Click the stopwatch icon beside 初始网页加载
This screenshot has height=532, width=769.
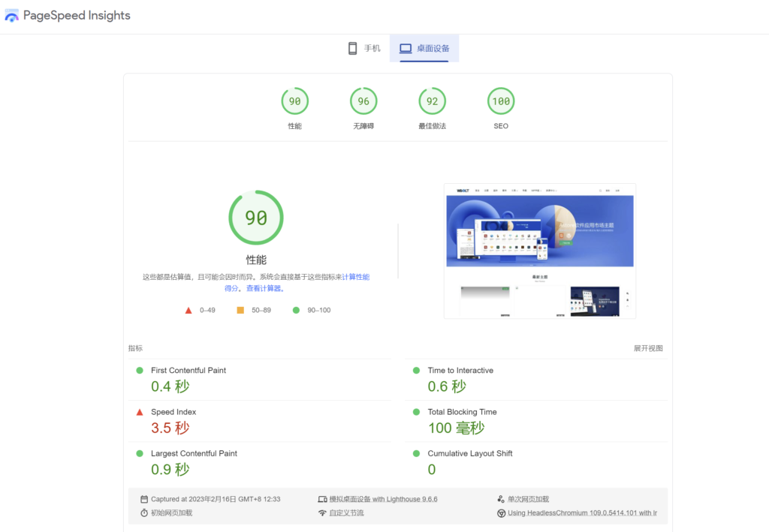click(x=144, y=513)
